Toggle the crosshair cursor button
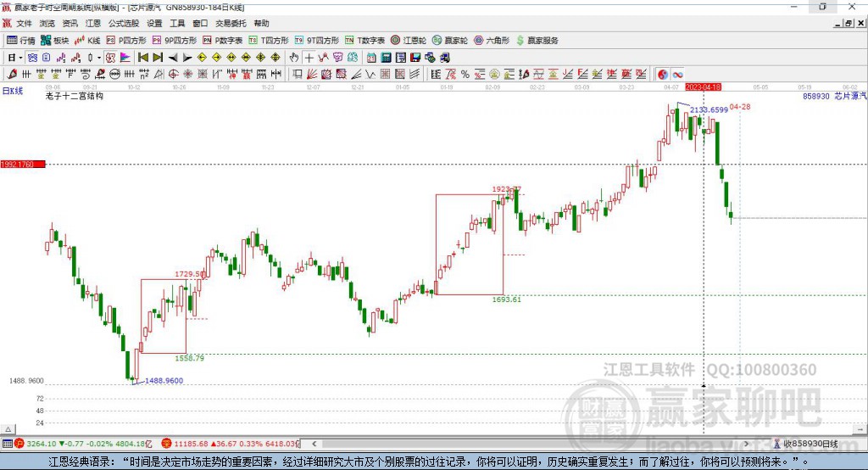Screen dimensions: 868x470 (x=309, y=58)
